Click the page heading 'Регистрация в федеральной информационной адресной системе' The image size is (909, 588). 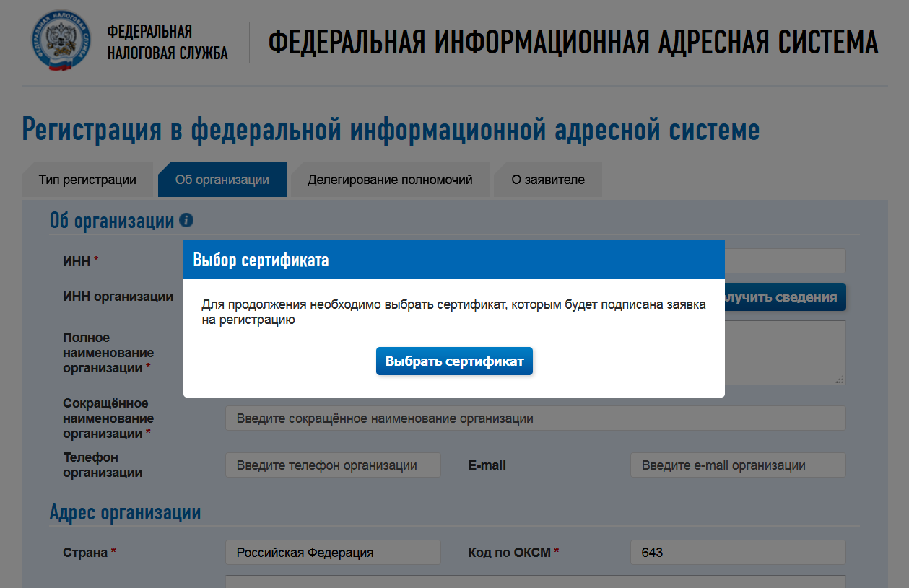pyautogui.click(x=391, y=130)
